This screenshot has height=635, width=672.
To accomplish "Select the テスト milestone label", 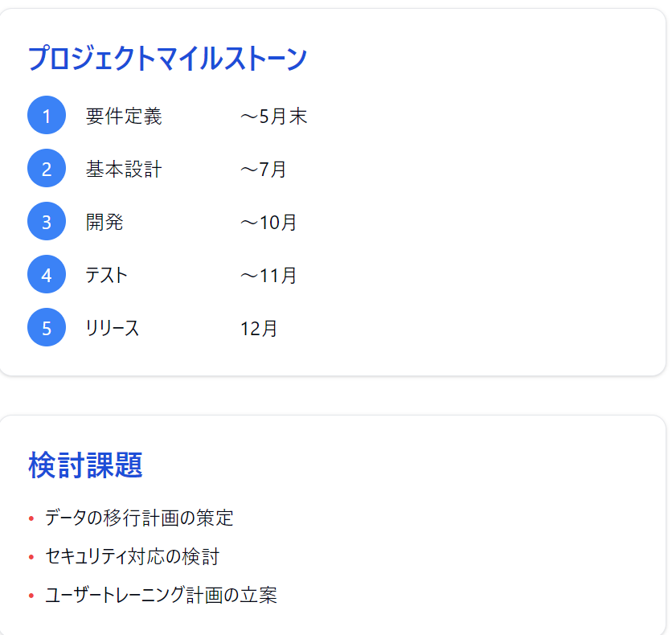I will click(x=107, y=275).
